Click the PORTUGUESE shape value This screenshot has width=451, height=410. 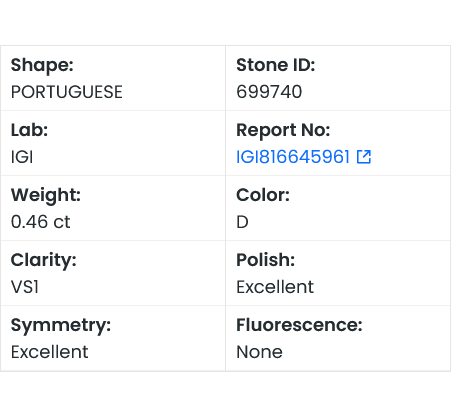coord(67,92)
